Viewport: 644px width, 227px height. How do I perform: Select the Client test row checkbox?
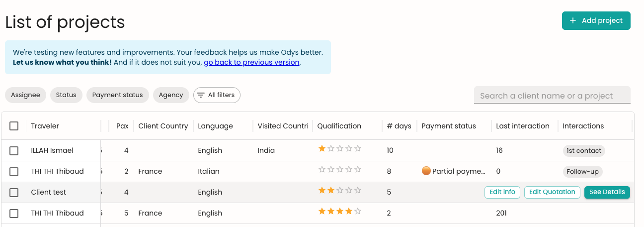coord(14,192)
